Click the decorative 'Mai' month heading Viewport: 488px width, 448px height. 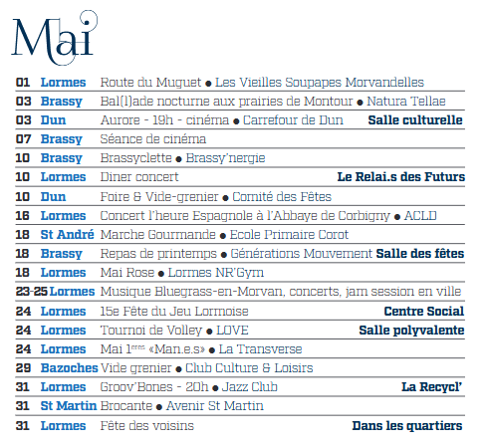pos(54,38)
